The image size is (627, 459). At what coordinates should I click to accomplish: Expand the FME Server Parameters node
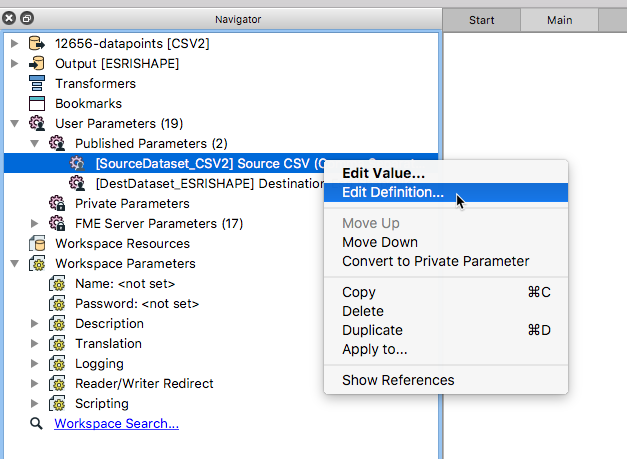point(35,223)
